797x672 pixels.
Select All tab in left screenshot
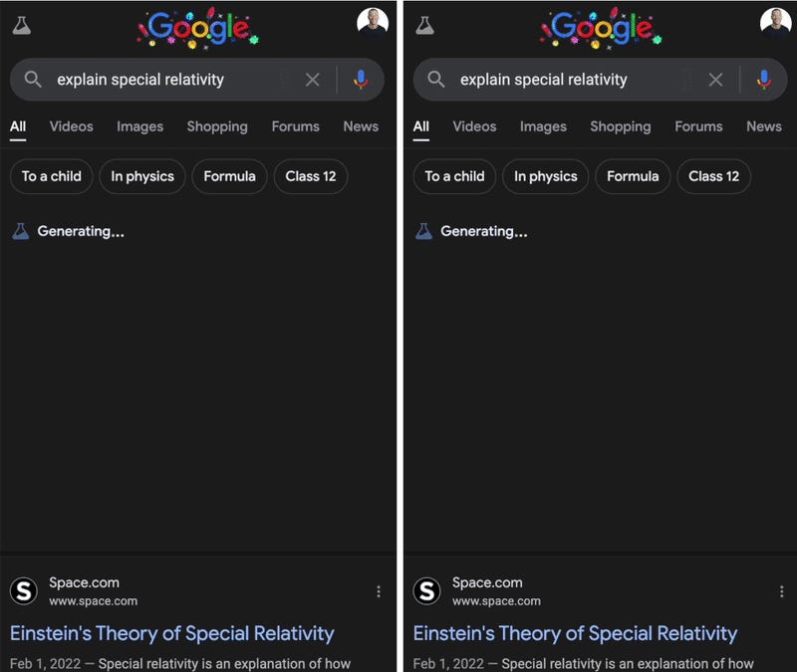(x=18, y=126)
